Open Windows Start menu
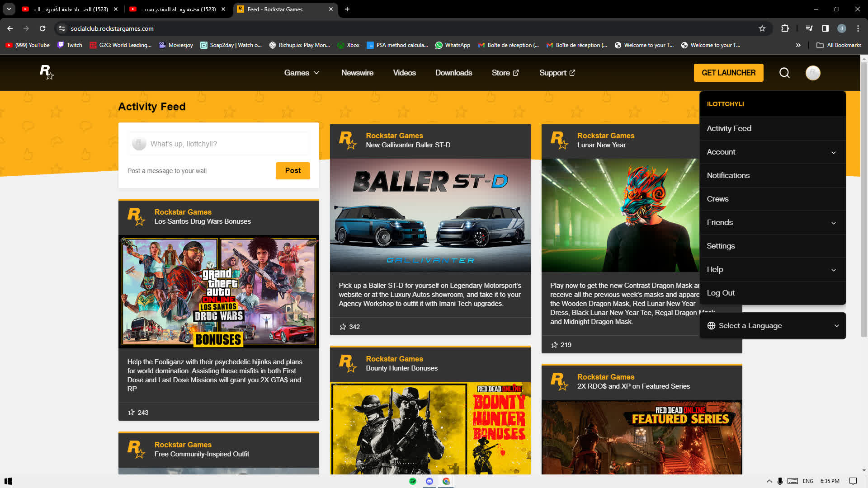The height and width of the screenshot is (488, 868). click(8, 481)
